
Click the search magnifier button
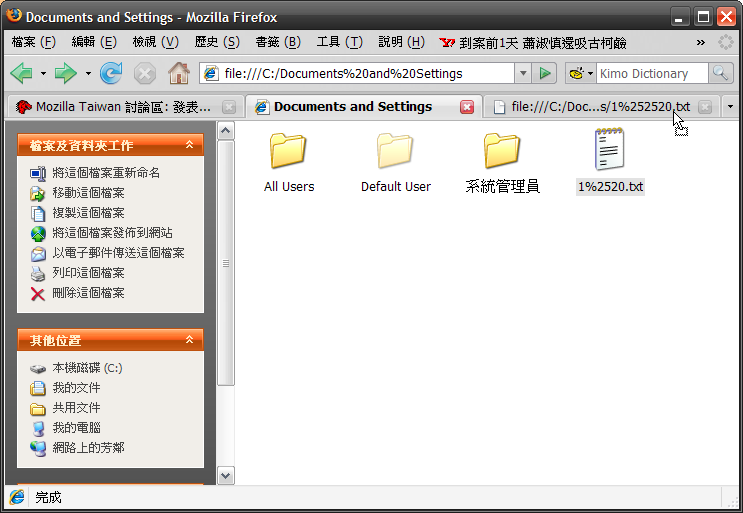point(720,73)
